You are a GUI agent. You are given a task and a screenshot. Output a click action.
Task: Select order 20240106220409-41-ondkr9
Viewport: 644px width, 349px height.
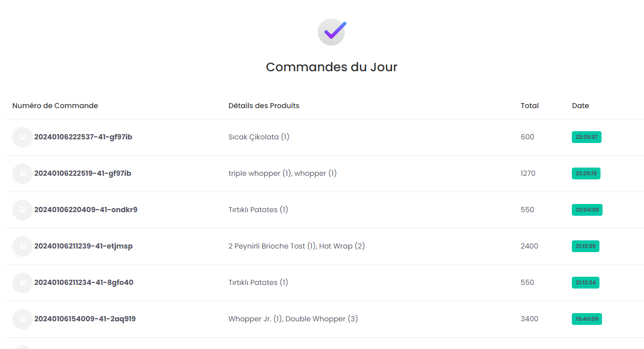pos(86,210)
